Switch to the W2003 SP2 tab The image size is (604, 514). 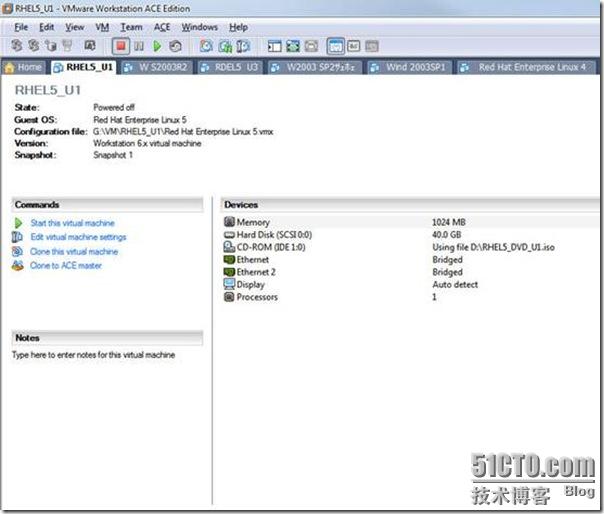[x=315, y=67]
